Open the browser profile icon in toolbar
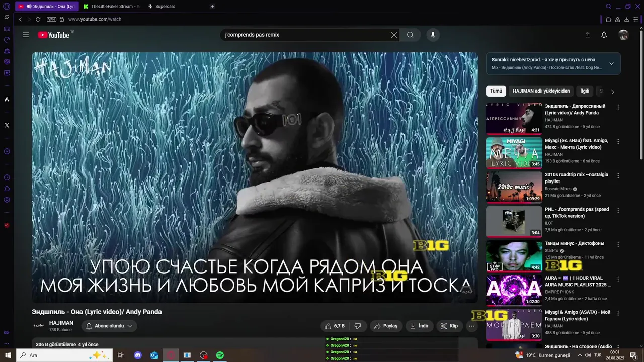Viewport: 644px width, 362px height. click(x=617, y=19)
